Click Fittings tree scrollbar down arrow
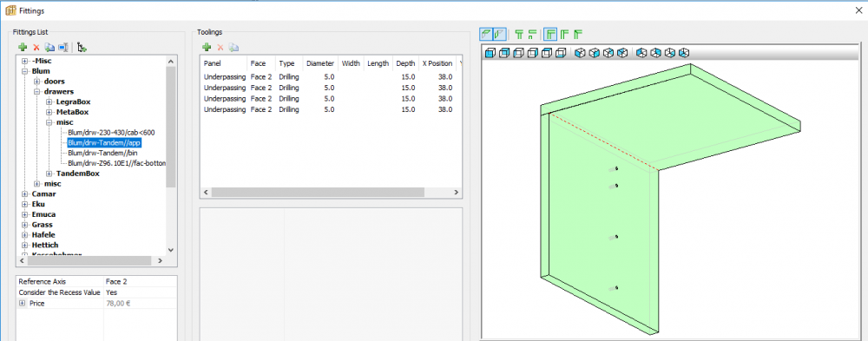Viewport: 868px width, 341px height. point(170,250)
